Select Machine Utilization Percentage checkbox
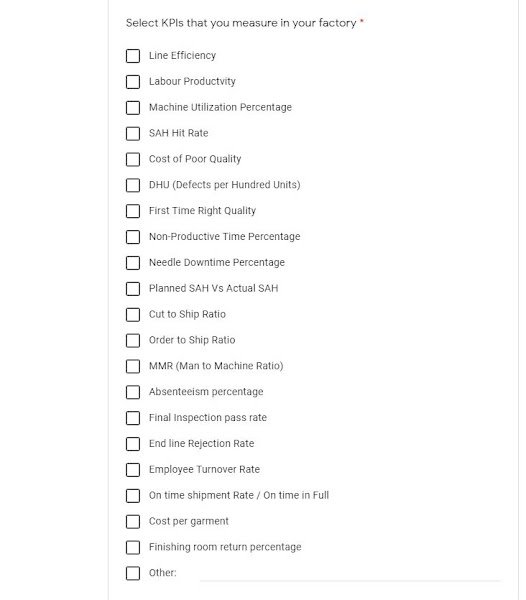526x600 pixels. pyautogui.click(x=133, y=108)
